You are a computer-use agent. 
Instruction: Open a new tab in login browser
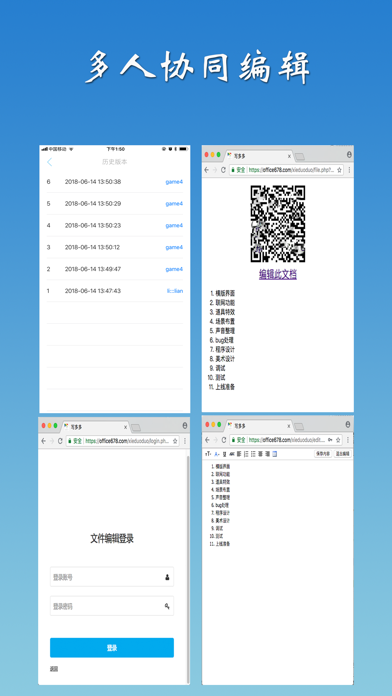click(x=136, y=427)
